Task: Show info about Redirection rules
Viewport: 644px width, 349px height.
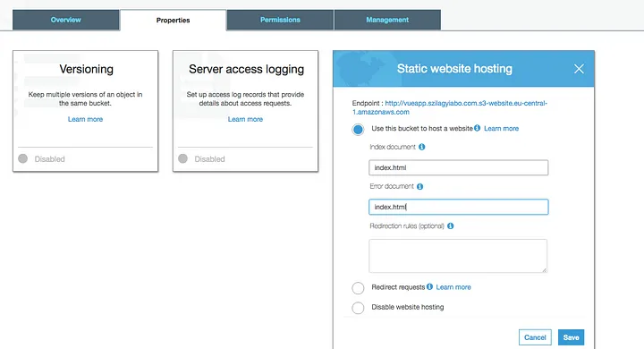Action: (451, 226)
